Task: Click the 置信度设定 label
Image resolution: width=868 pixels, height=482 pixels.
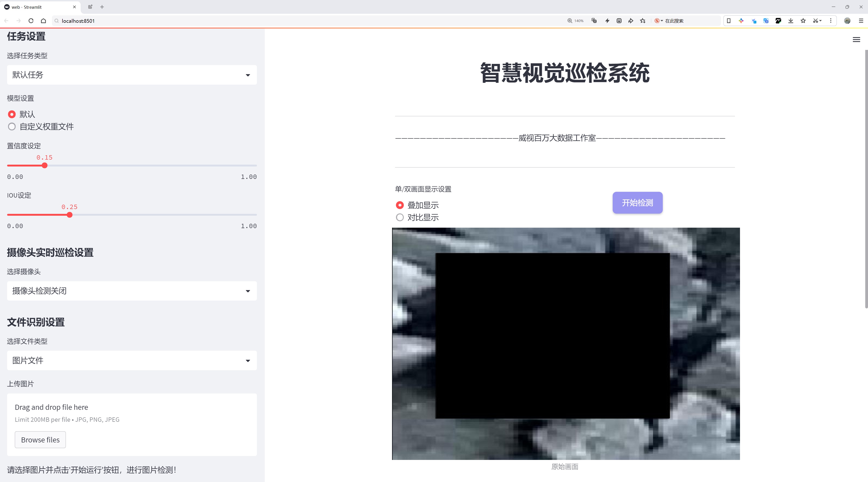Action: (24, 146)
